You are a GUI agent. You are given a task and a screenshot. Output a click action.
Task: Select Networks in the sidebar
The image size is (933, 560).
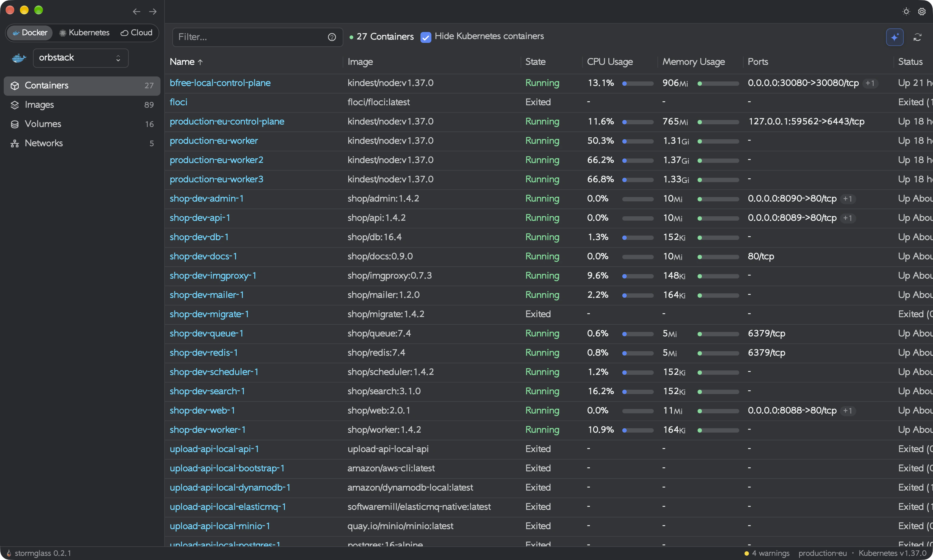[x=82, y=143]
